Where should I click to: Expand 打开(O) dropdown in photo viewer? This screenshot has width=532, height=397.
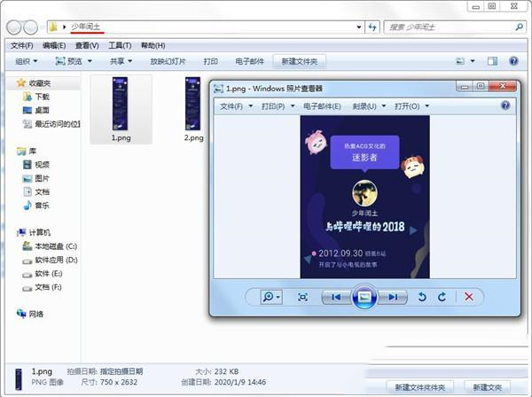pyautogui.click(x=409, y=105)
